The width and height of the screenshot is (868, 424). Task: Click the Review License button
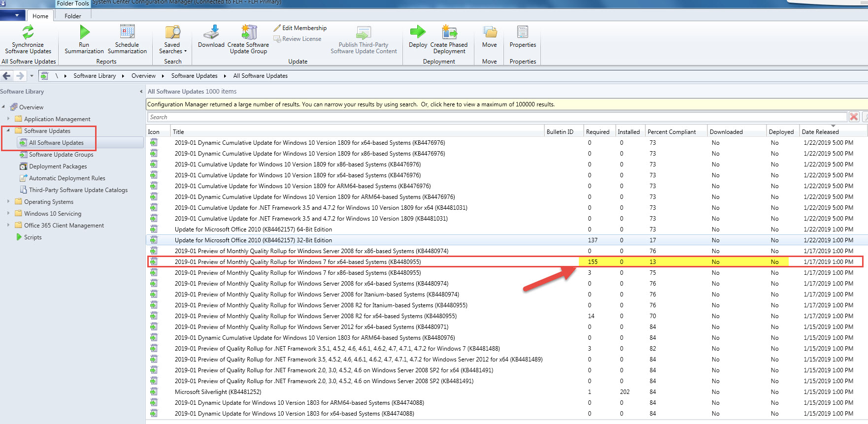click(x=298, y=39)
